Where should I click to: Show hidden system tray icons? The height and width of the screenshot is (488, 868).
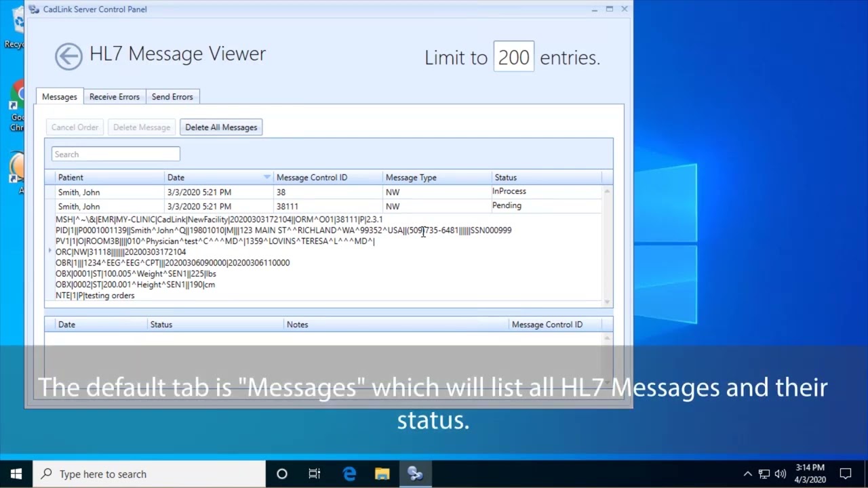tap(747, 474)
